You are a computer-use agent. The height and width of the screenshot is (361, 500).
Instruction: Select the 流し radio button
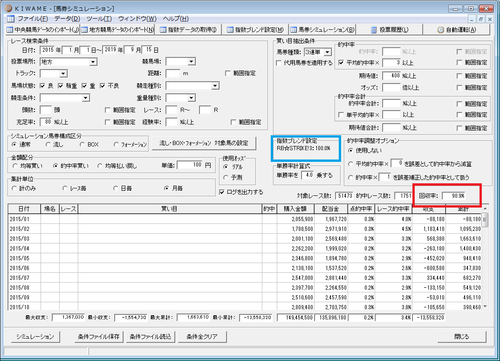pos(48,145)
